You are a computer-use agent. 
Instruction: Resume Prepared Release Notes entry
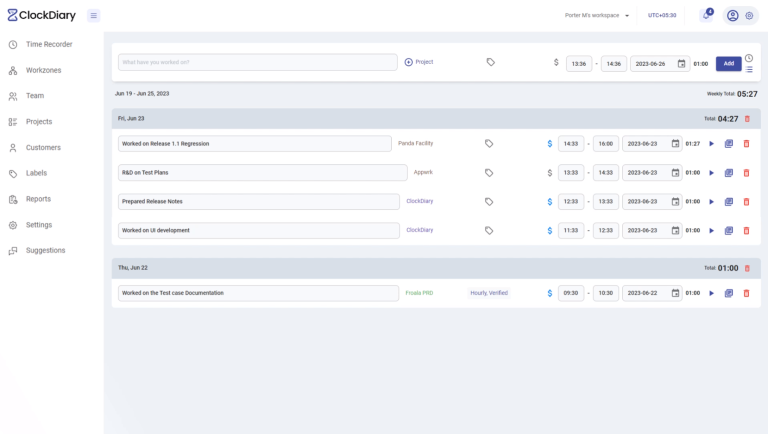(712, 202)
